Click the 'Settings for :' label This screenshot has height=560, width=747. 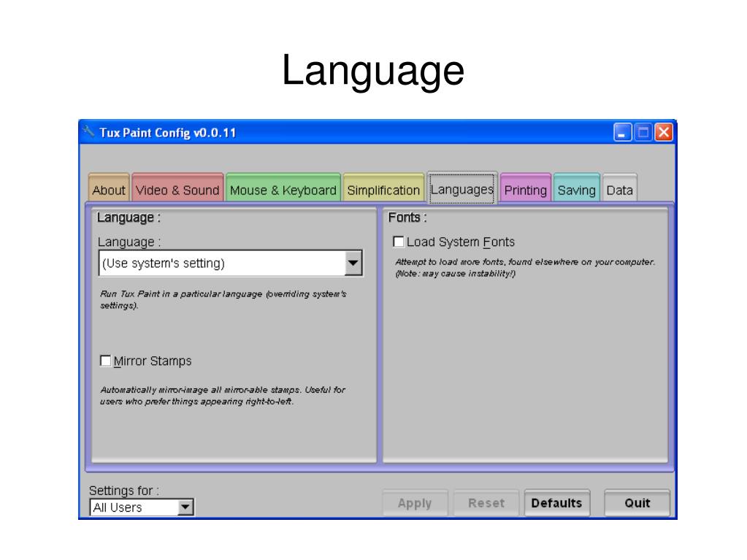124,491
